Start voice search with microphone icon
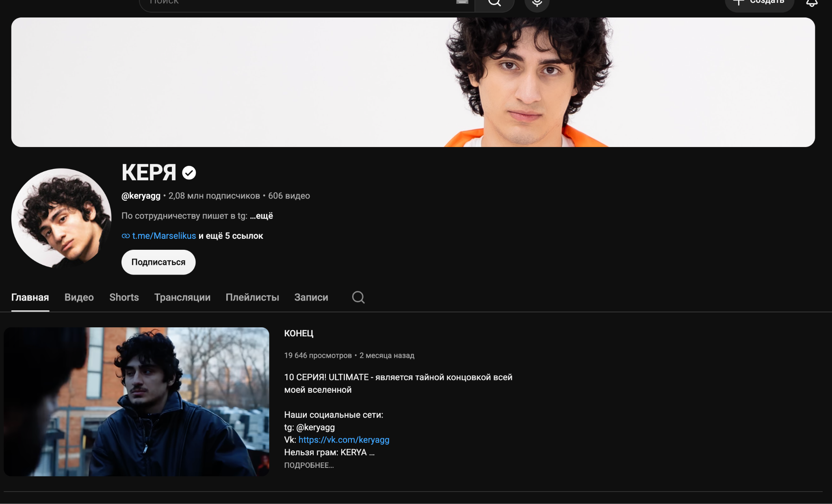Viewport: 832px width, 504px height. [537, 3]
